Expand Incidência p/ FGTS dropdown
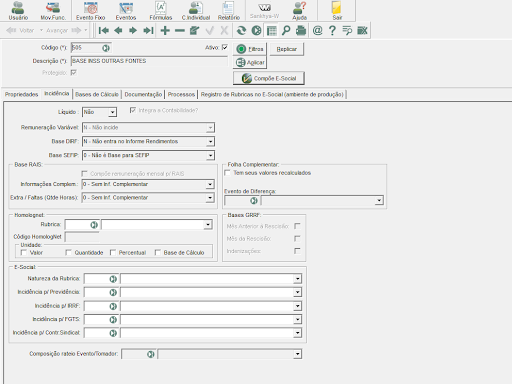Viewport: 512px width, 384px height. point(297,320)
